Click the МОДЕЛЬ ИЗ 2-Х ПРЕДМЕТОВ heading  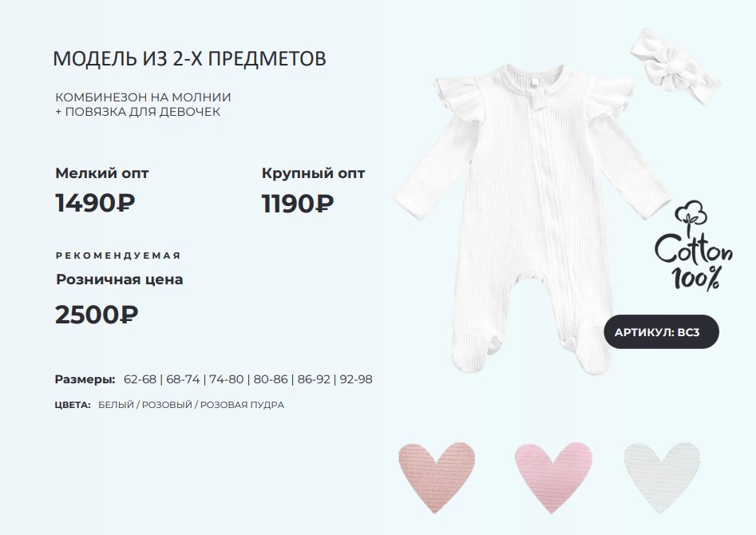click(x=189, y=59)
